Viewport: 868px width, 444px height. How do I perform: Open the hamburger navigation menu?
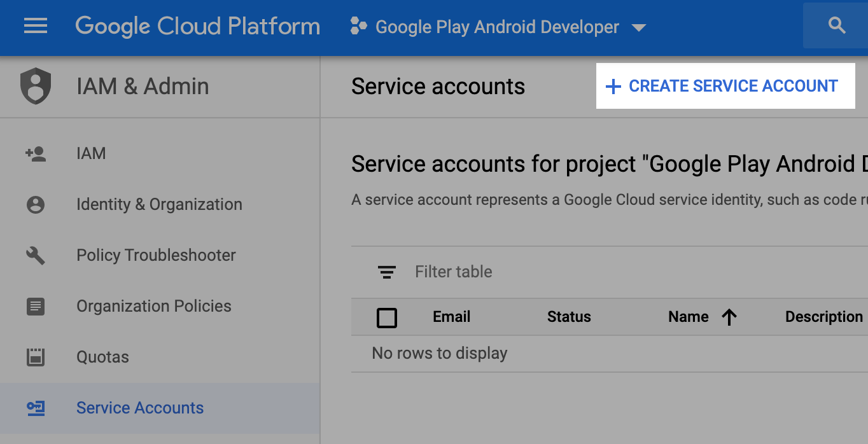pos(36,26)
